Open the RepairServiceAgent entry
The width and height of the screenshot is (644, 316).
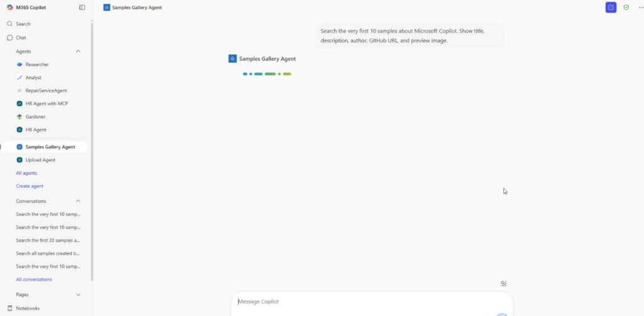(x=46, y=90)
